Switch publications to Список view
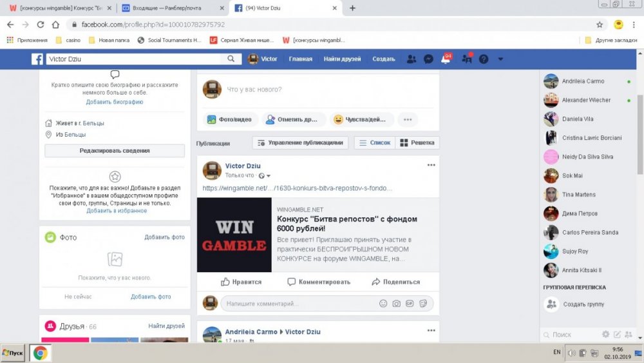Image resolution: width=644 pixels, height=363 pixels. 374,142
